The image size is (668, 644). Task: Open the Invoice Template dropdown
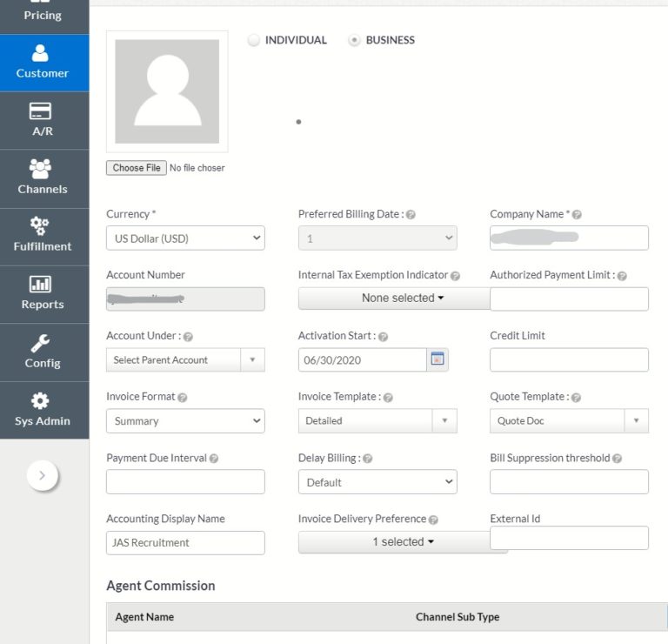point(377,420)
